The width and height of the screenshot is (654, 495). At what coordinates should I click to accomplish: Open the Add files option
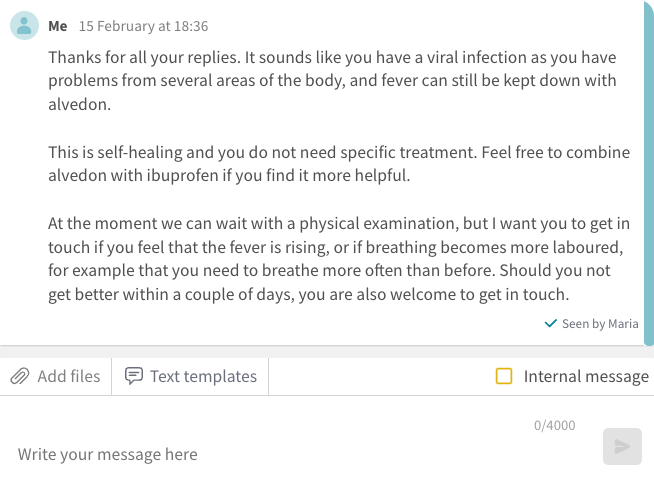coord(56,376)
